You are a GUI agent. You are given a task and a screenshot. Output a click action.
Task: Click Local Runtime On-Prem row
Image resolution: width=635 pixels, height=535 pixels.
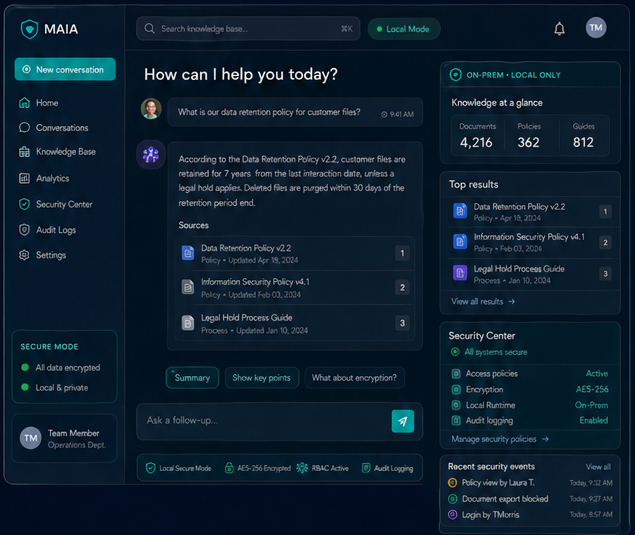point(530,405)
